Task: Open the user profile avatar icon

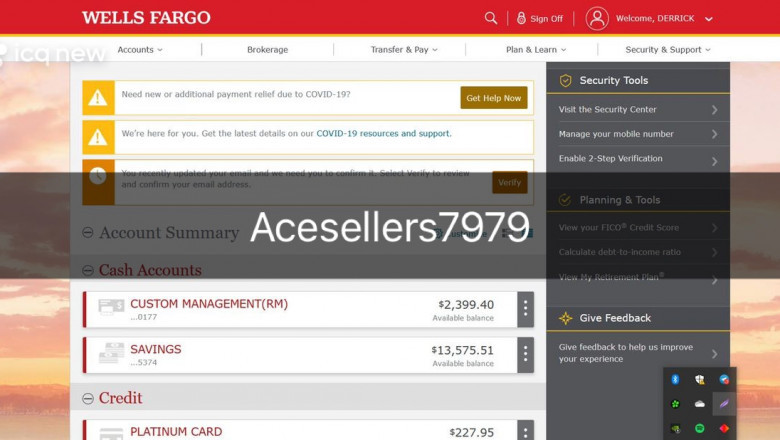Action: [x=597, y=18]
